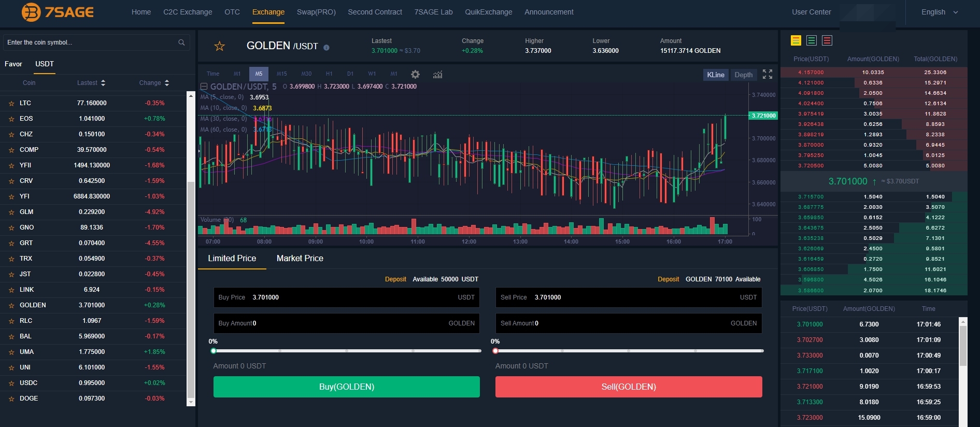This screenshot has height=427, width=980.
Task: Click Deposit link for GOLDEN balance
Action: click(x=668, y=279)
